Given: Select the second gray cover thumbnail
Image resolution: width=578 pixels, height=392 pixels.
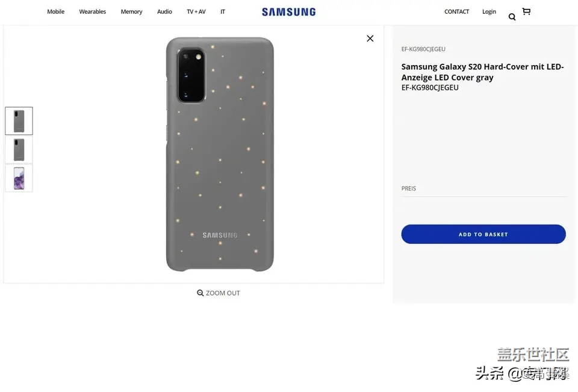Looking at the screenshot, I should click(x=19, y=150).
